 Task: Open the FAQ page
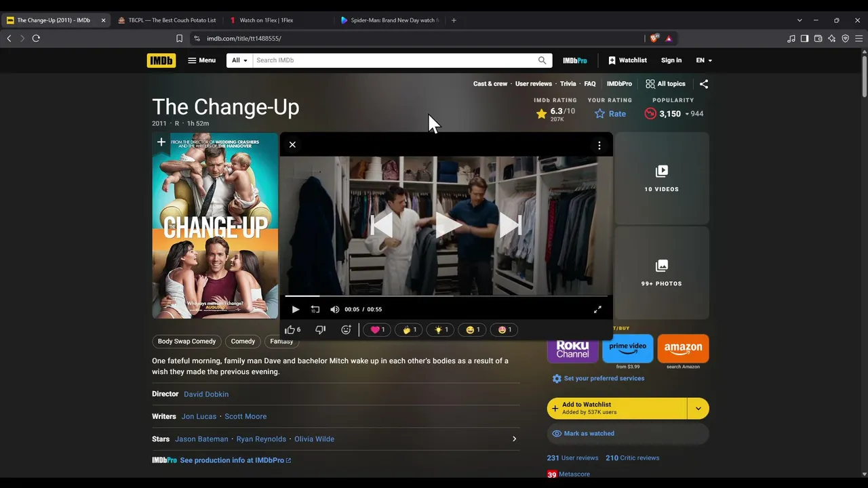590,84
